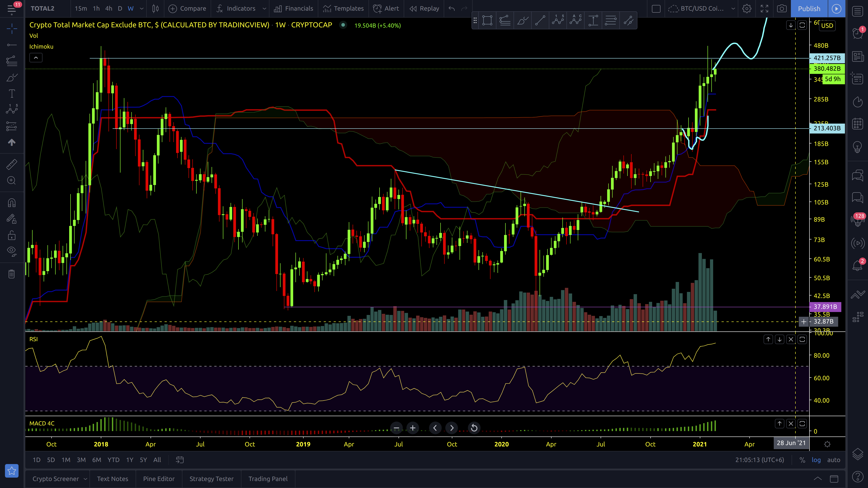Undo the last chart action
Screen dimensions: 868x488
click(452, 8)
